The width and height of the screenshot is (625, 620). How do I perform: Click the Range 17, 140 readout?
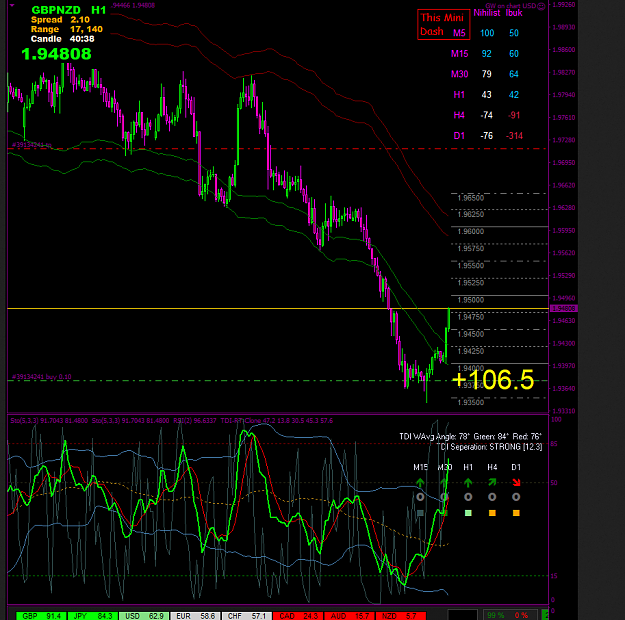(x=67, y=29)
